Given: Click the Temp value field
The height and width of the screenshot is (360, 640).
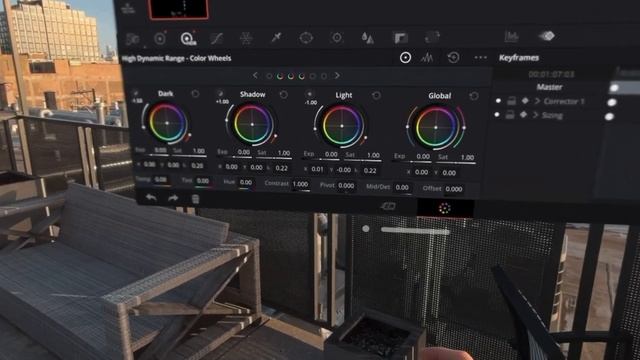Looking at the screenshot, I should pyautogui.click(x=160, y=179).
